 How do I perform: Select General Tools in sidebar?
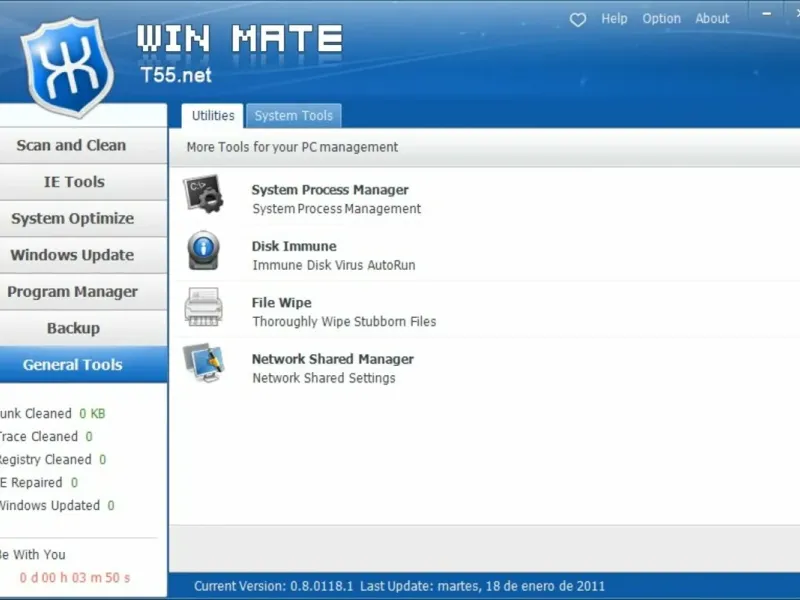coord(83,365)
